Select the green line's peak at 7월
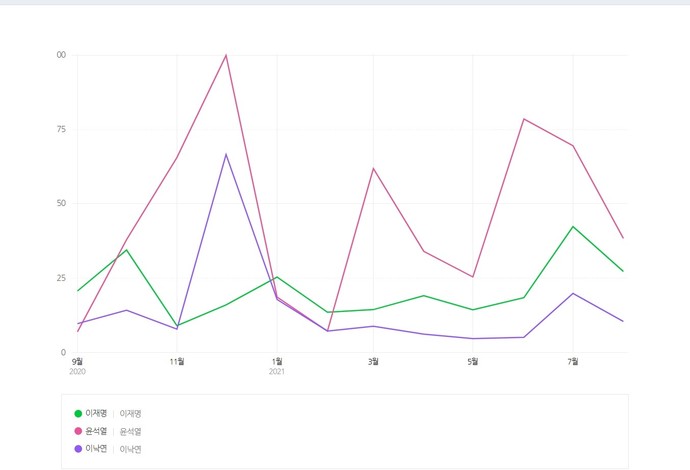 573,226
